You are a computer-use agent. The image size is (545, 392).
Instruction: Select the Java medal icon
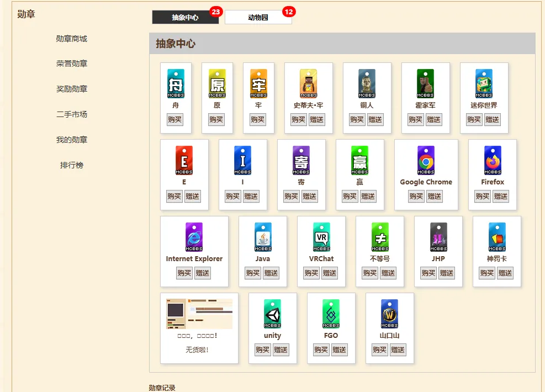tap(263, 237)
